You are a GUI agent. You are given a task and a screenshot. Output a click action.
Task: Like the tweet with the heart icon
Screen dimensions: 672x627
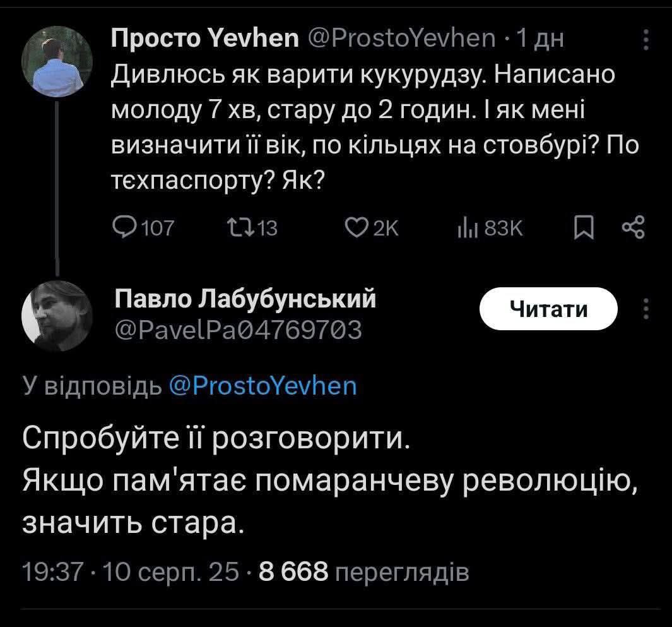click(357, 227)
